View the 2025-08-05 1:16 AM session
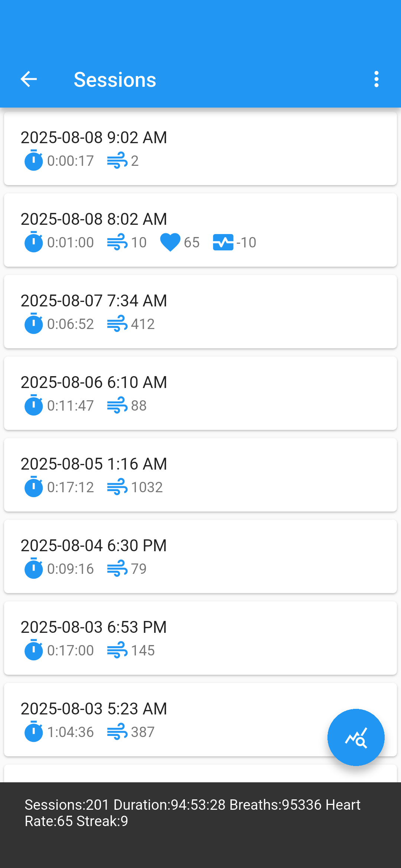The height and width of the screenshot is (868, 401). tap(200, 474)
